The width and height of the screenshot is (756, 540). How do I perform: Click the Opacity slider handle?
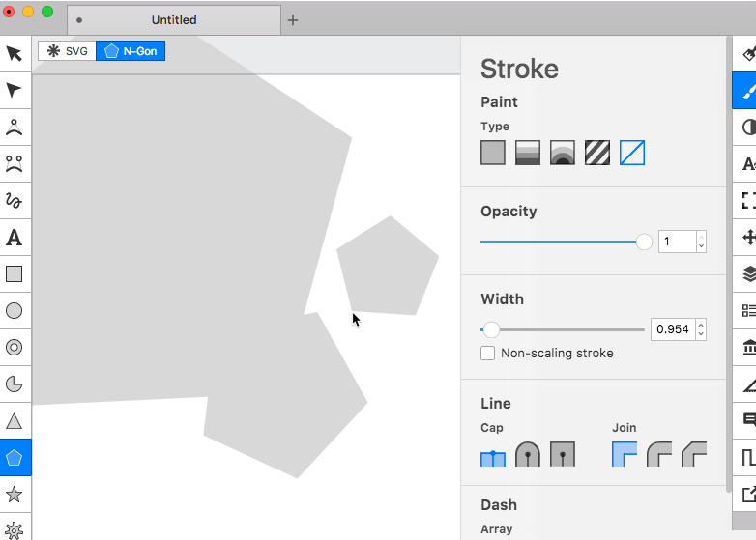[644, 242]
